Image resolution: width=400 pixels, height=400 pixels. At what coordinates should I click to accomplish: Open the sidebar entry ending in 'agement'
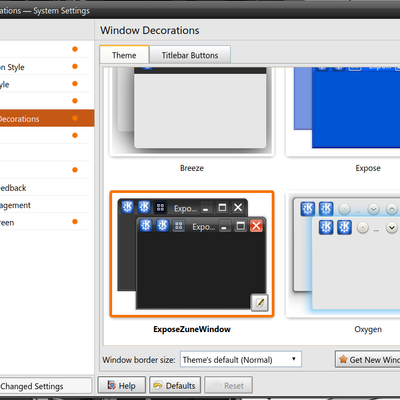[45, 205]
